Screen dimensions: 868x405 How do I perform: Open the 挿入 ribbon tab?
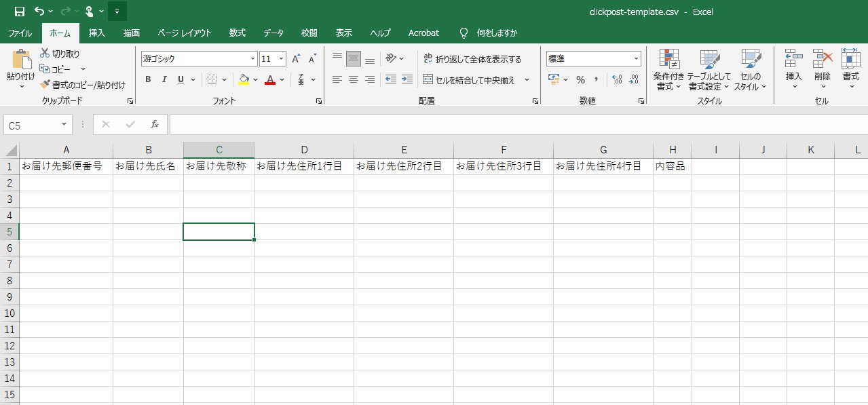pyautogui.click(x=97, y=33)
